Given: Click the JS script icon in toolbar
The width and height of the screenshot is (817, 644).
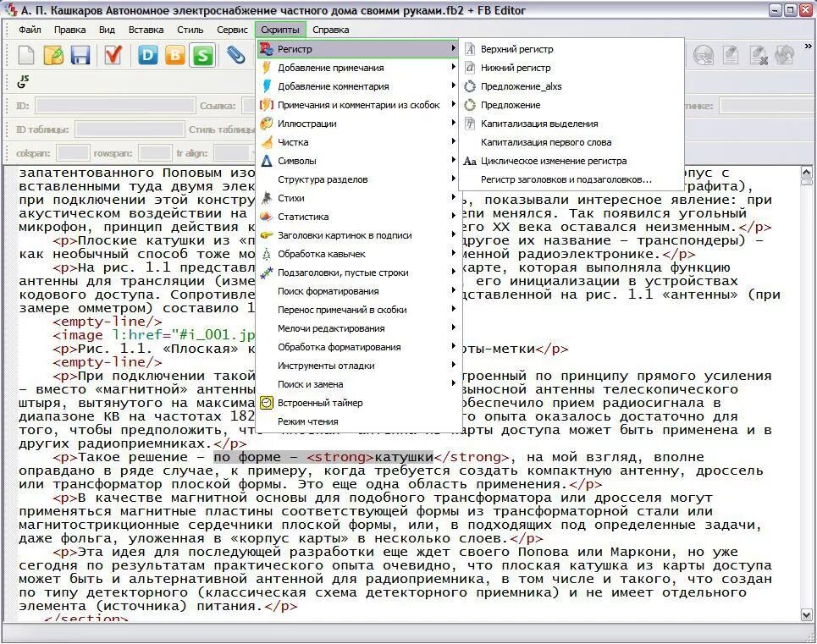Looking at the screenshot, I should pyautogui.click(x=24, y=81).
